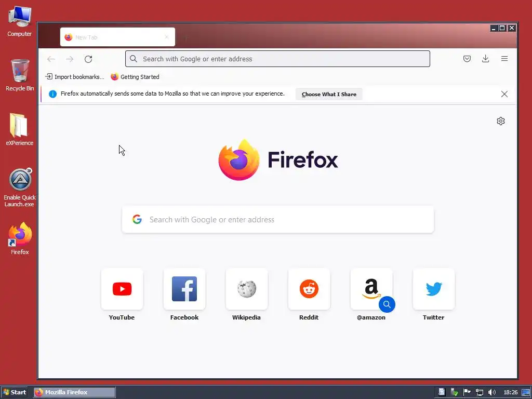Image resolution: width=532 pixels, height=399 pixels.
Task: Open the Twitter shortcut tile
Action: point(434,289)
